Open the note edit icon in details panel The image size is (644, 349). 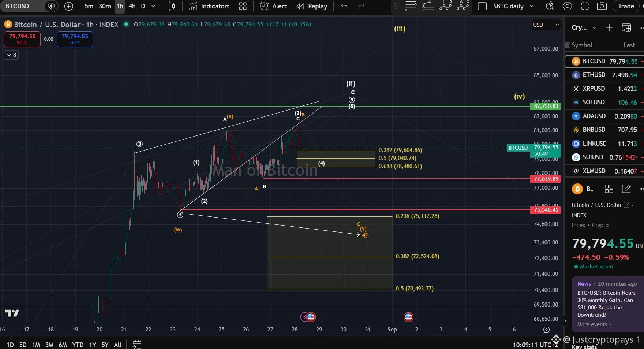point(626,189)
